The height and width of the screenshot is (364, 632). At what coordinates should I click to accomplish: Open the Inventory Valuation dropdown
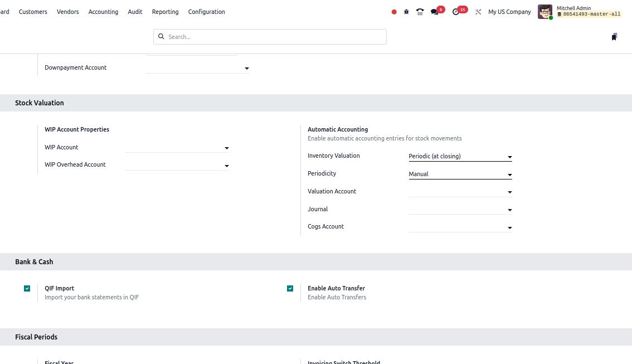pos(460,157)
